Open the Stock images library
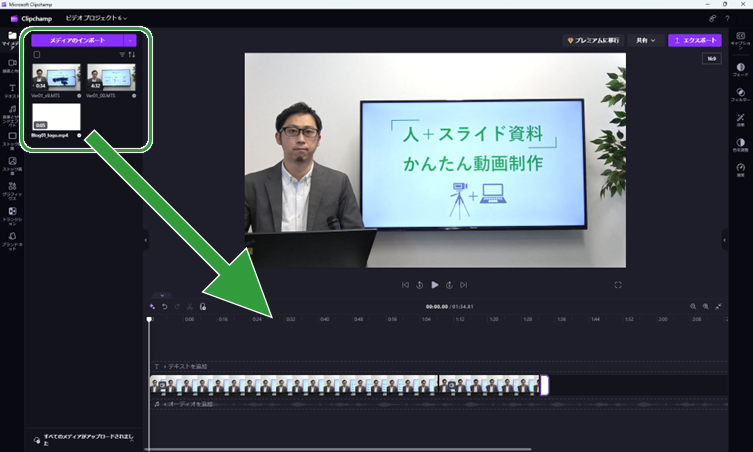Screen dimensions: 753x452 click(x=12, y=166)
